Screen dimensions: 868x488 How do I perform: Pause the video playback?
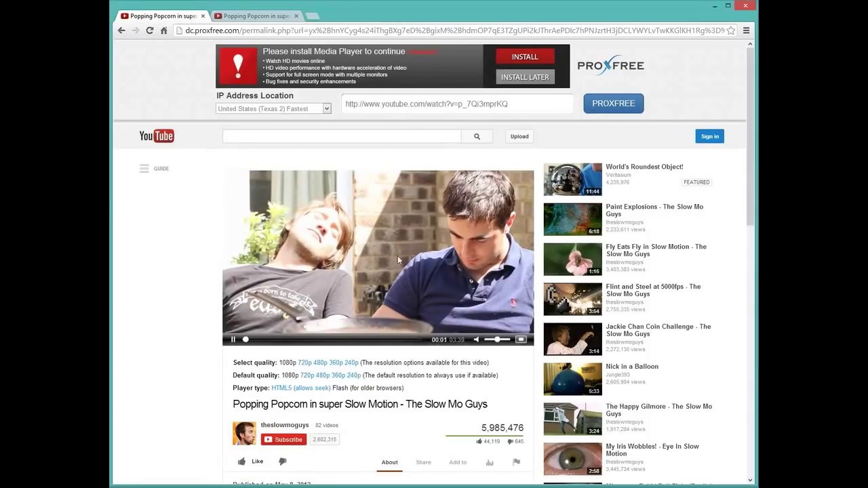pos(233,340)
